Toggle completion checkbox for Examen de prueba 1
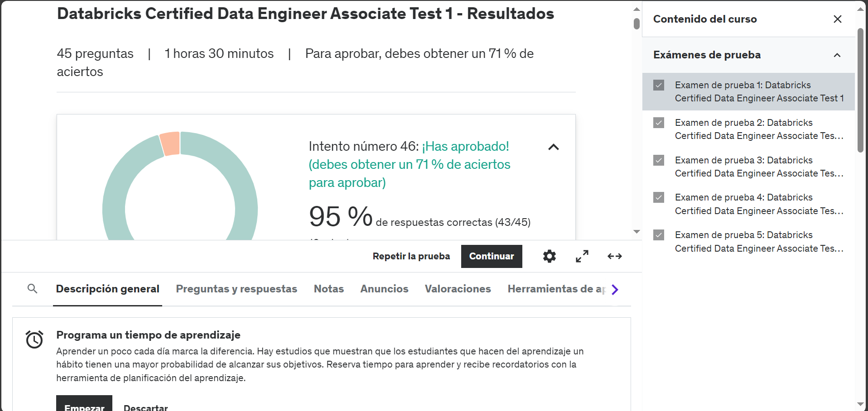Screen dimensions: 868x411 click(x=658, y=85)
